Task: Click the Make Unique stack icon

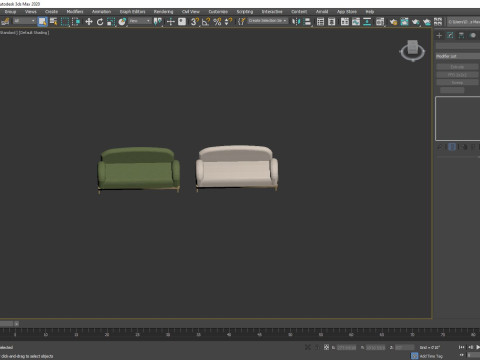Action: point(463,147)
